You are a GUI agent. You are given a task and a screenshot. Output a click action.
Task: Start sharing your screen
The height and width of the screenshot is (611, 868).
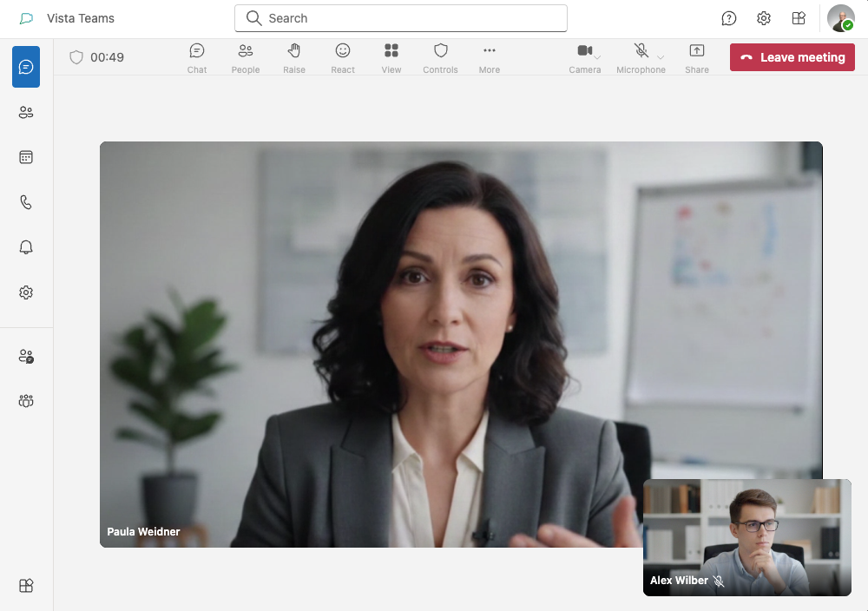click(697, 56)
